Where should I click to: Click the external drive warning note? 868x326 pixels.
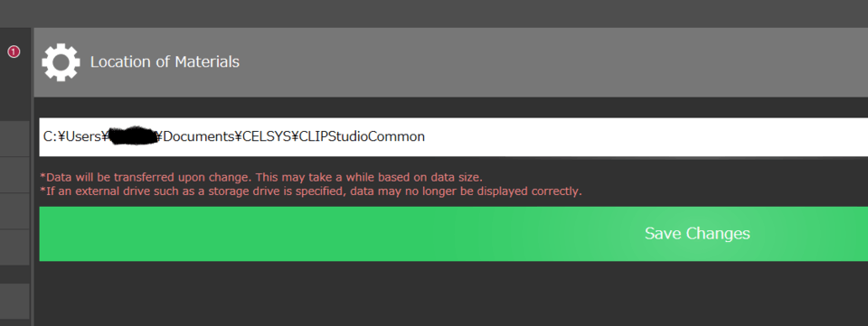tap(310, 191)
